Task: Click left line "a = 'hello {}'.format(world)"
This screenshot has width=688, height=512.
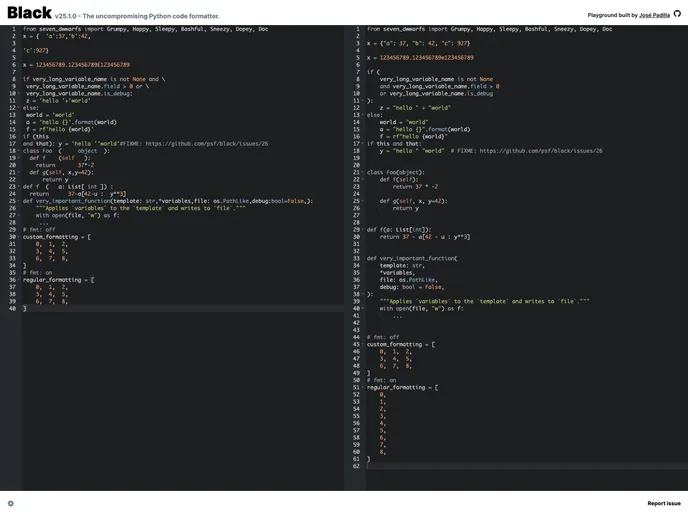Action: point(71,122)
